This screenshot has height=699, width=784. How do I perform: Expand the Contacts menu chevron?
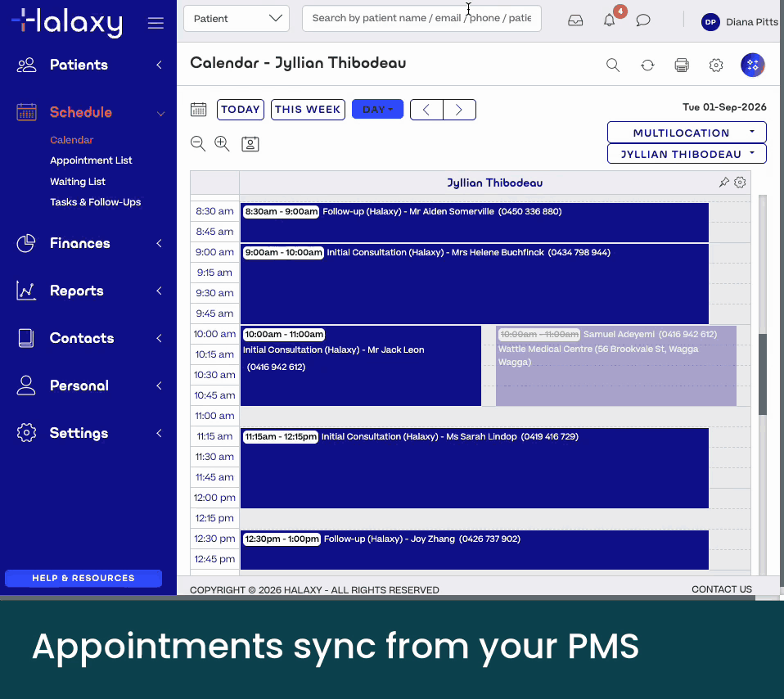click(x=159, y=338)
